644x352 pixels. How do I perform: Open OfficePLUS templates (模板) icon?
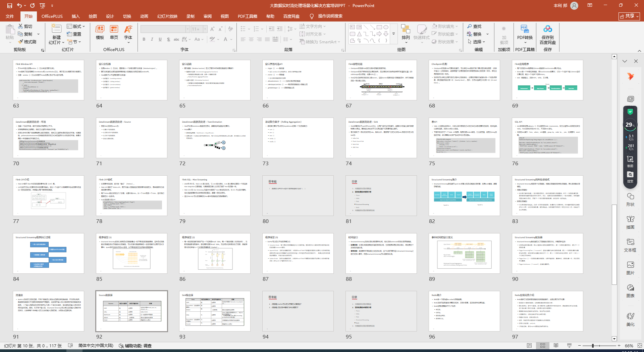click(x=100, y=32)
